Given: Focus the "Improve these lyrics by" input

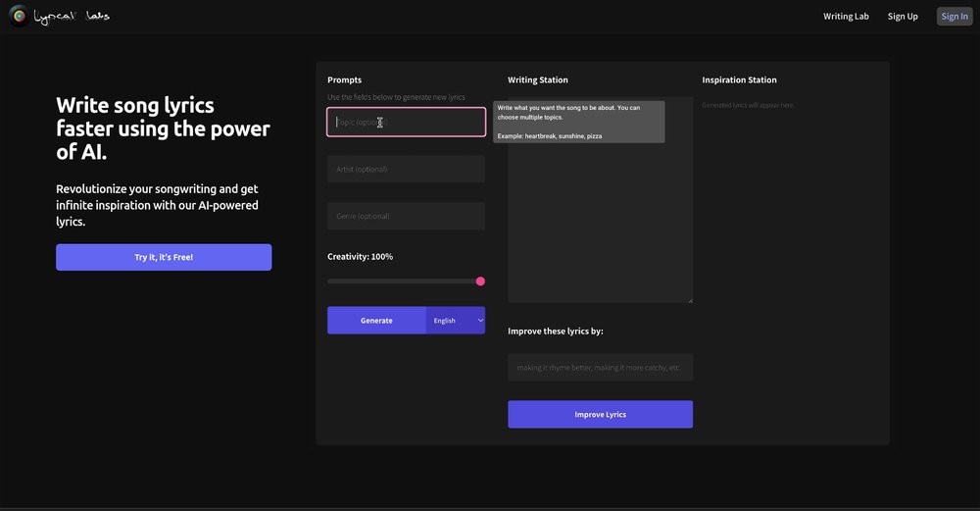Looking at the screenshot, I should click(x=600, y=368).
